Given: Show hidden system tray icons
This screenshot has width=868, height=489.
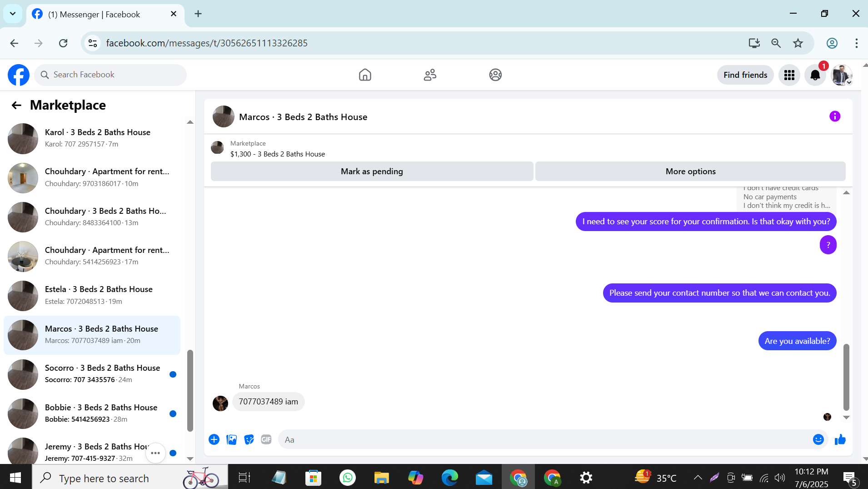Looking at the screenshot, I should 698,478.
